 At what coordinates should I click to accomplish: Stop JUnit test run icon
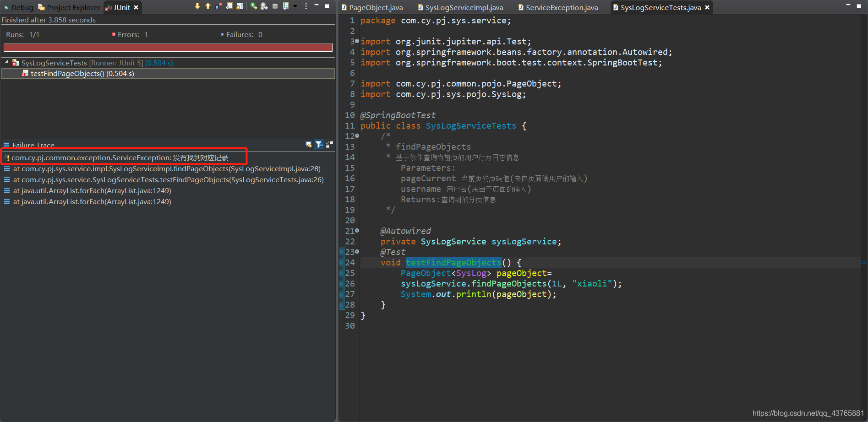pos(275,6)
